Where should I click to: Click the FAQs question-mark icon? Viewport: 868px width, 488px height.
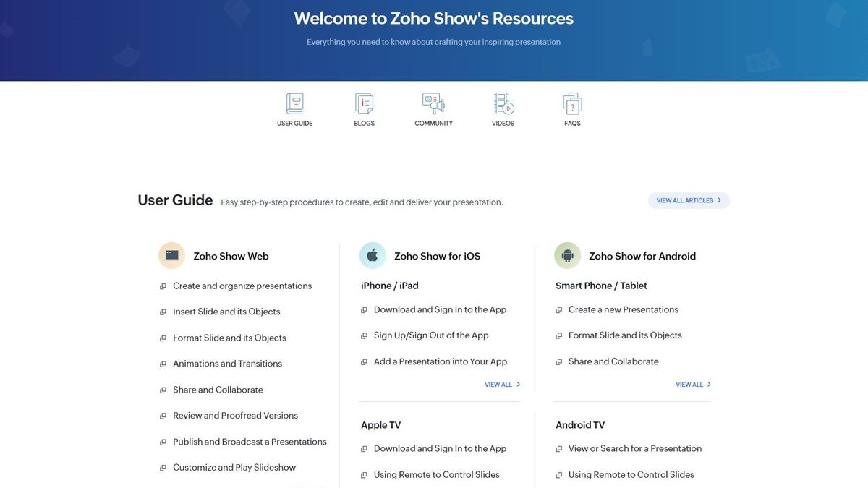pyautogui.click(x=572, y=103)
